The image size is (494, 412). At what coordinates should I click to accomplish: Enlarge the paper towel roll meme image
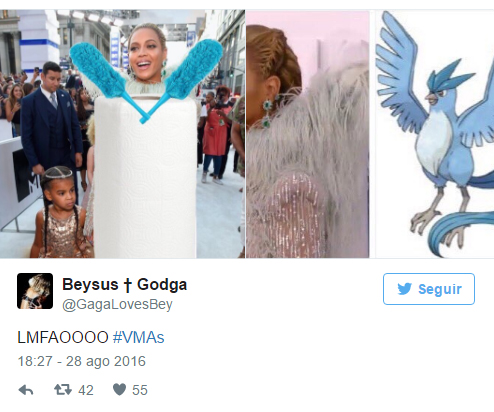[x=122, y=134]
